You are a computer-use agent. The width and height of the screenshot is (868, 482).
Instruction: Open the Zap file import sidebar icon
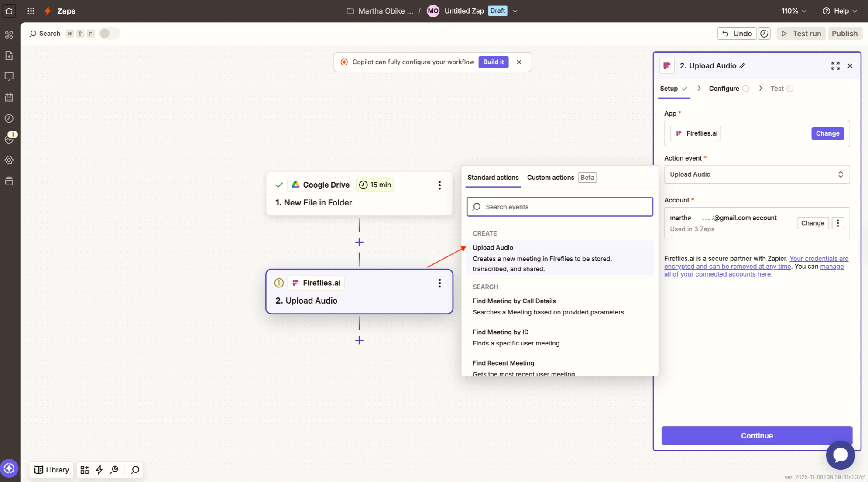pyautogui.click(x=9, y=56)
